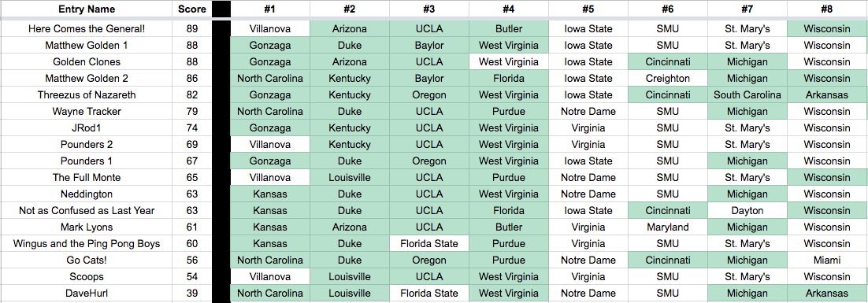The width and height of the screenshot is (868, 303).
Task: Select the Here Comes the General! entry cell
Action: click(87, 29)
